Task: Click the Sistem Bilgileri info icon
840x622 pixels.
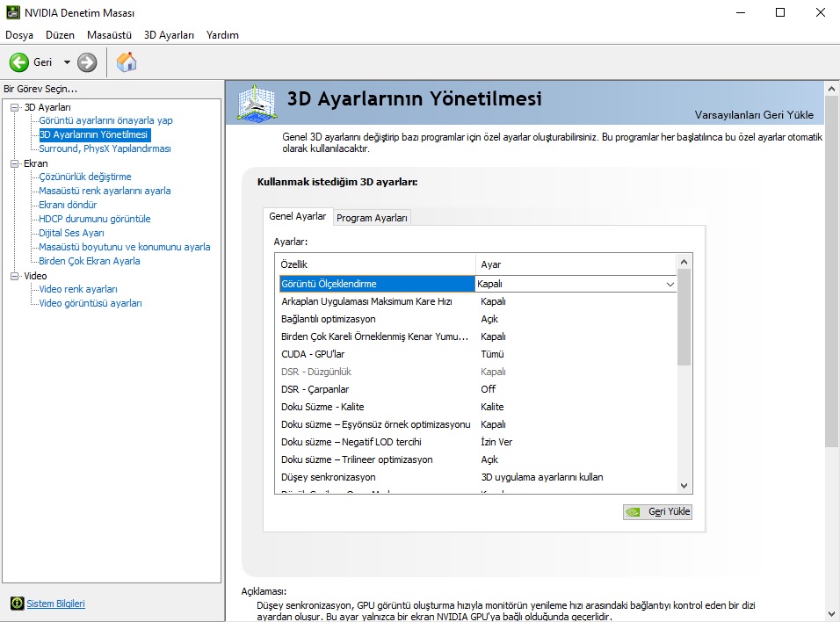Action: [18, 604]
